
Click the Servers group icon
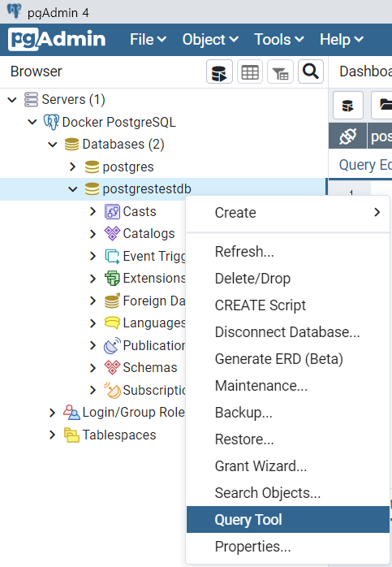pyautogui.click(x=31, y=99)
